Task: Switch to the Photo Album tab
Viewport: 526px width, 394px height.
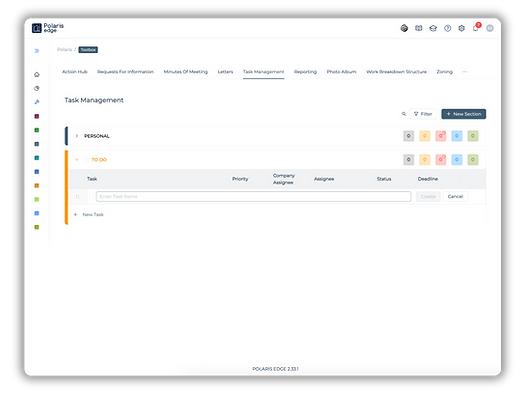Action: [341, 72]
